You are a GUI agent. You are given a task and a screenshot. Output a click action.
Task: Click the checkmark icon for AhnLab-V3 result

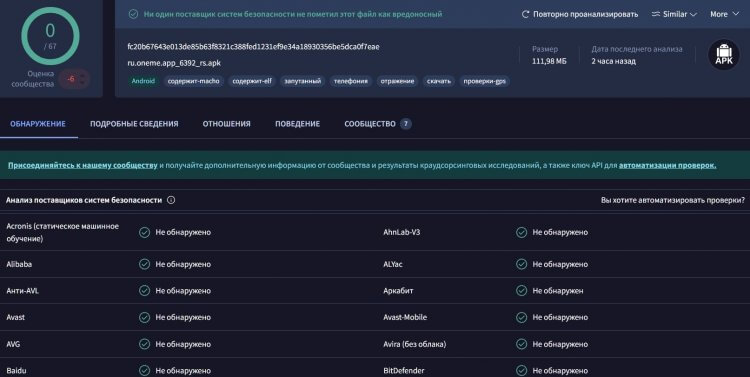(x=521, y=233)
